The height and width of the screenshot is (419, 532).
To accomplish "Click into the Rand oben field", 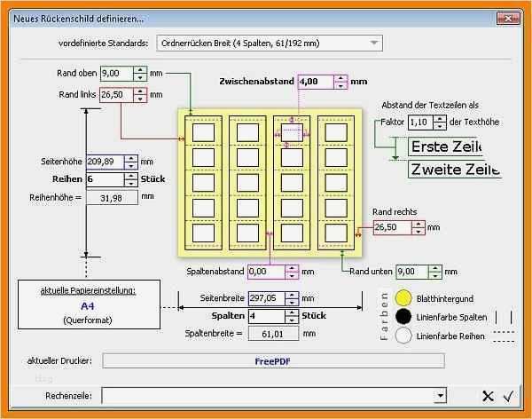I will click(117, 74).
